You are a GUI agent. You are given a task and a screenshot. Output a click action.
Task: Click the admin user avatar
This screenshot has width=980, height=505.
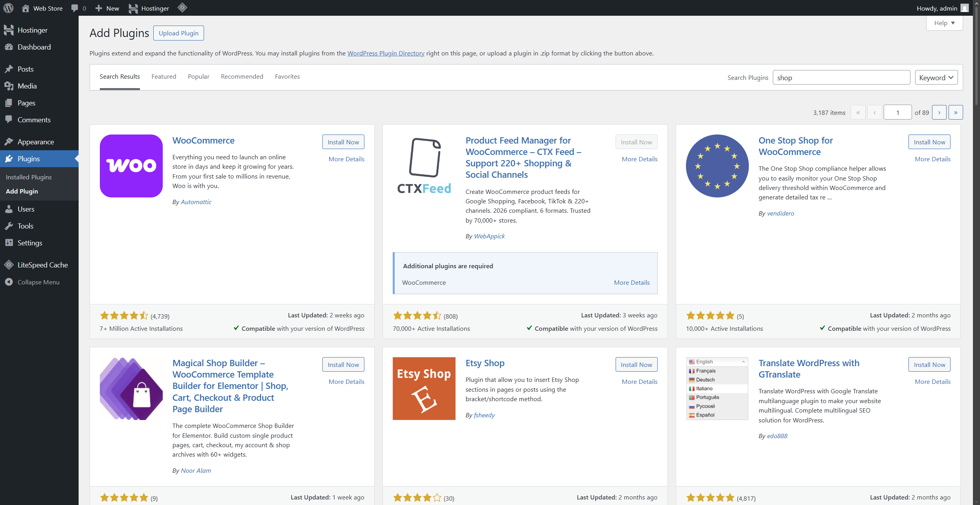coord(964,8)
